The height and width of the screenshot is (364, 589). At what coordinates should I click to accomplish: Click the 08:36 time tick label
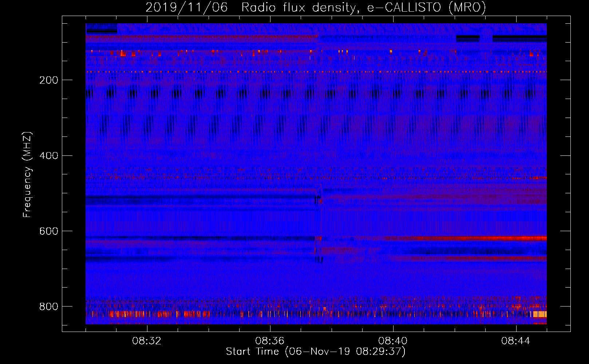coord(270,341)
